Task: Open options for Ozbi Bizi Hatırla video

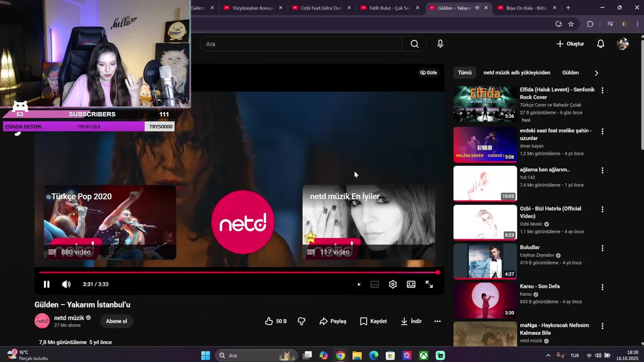Action: (x=602, y=209)
